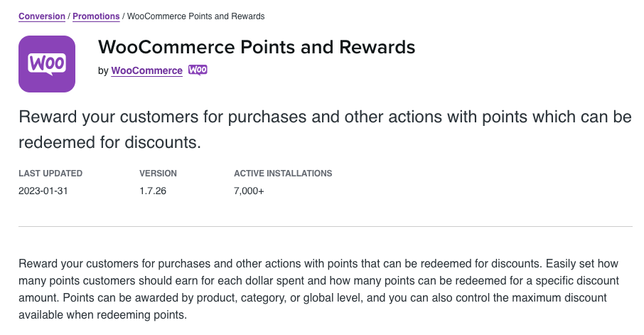Open the WooCommerce author link
The image size is (644, 335).
pos(146,70)
